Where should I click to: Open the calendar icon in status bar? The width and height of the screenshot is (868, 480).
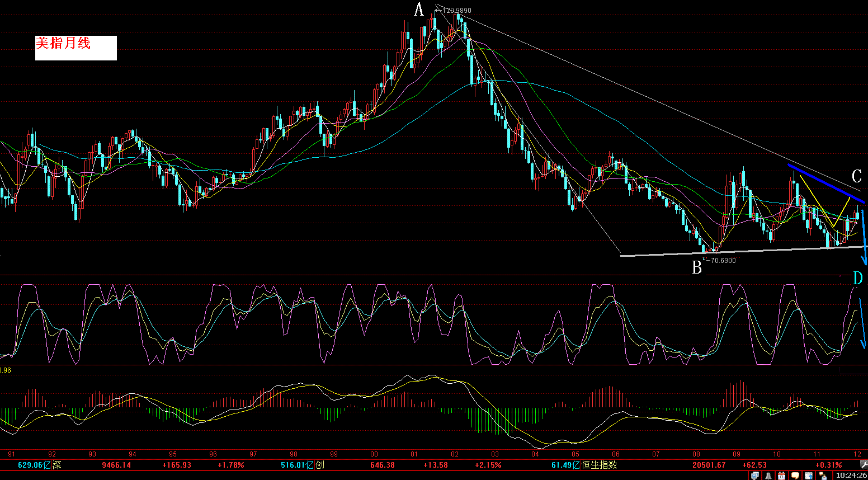(x=781, y=476)
